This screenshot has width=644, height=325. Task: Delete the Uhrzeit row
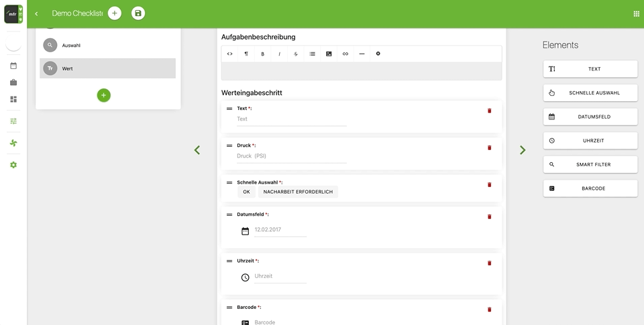[x=489, y=263]
